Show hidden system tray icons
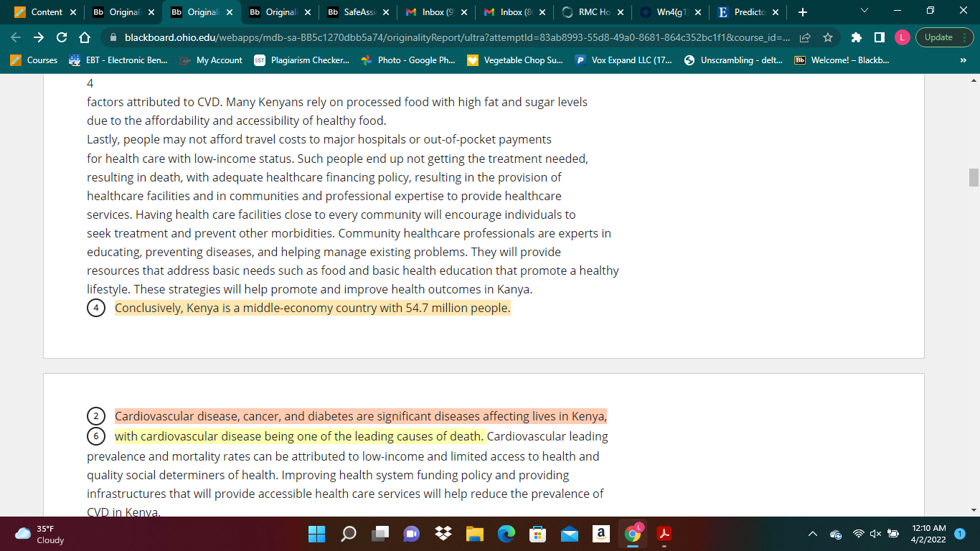 coord(813,534)
